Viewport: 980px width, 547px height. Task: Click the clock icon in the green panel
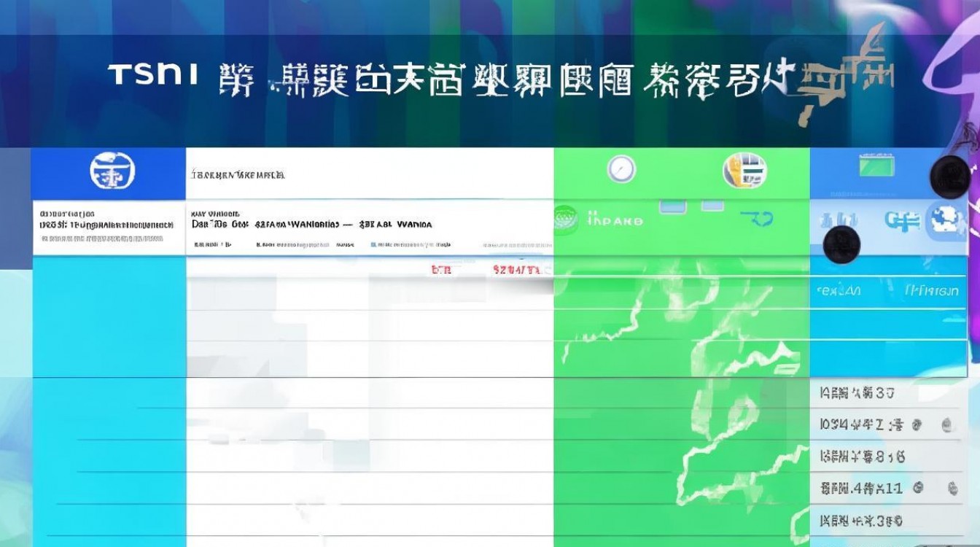621,169
